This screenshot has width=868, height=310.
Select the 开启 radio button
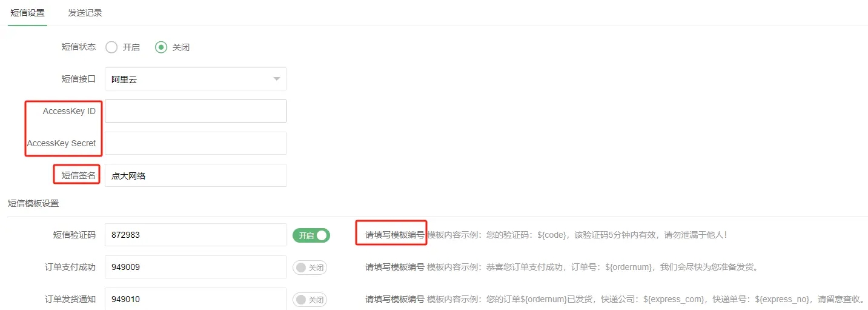pos(122,47)
